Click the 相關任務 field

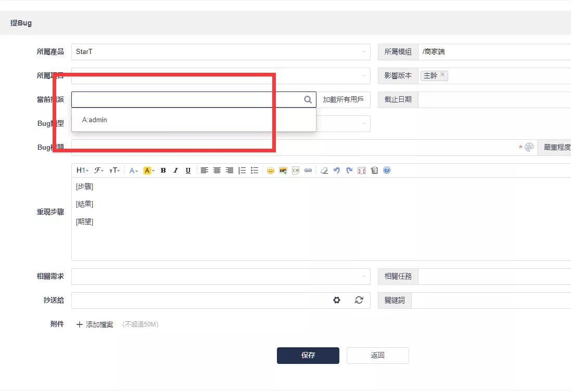point(494,277)
